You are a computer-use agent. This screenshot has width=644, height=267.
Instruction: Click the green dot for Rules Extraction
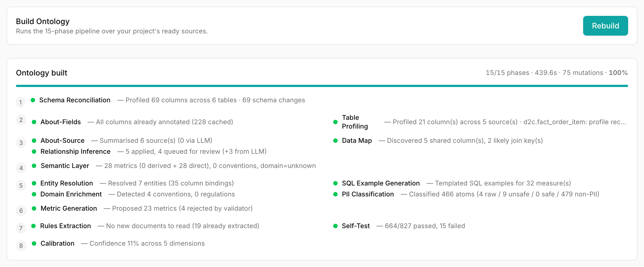coord(33,226)
